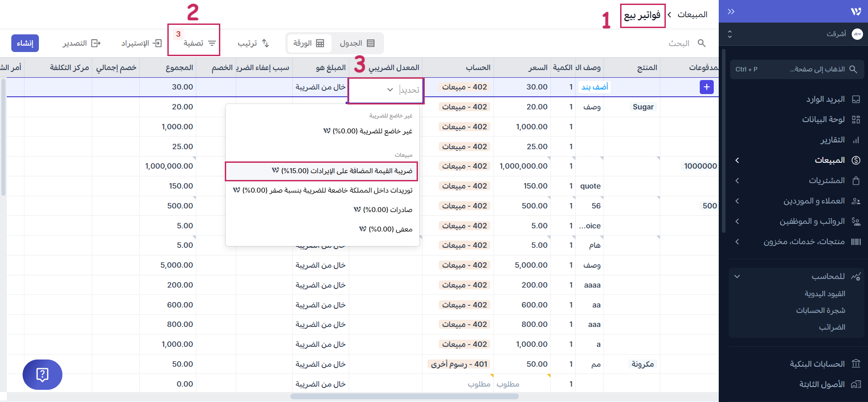The image size is (868, 402).
Task: Click the search magnifier icon in toolbar
Action: 702,43
